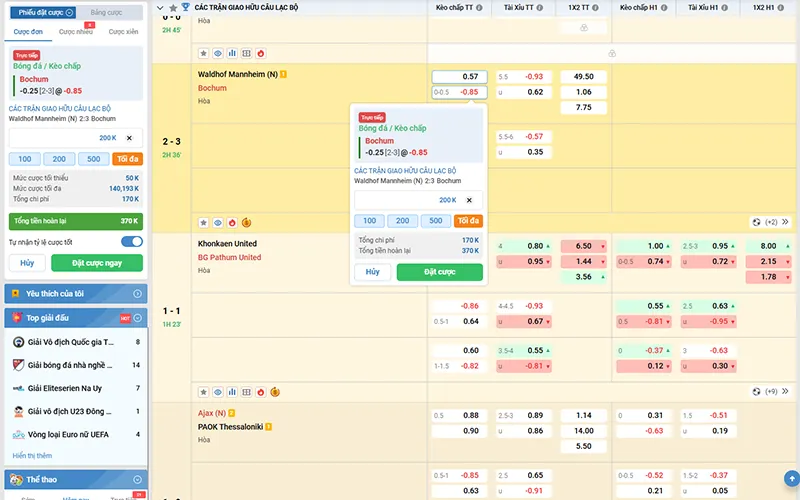Toggle automatic best odds acceptance switch
The height and width of the screenshot is (500, 800).
pyautogui.click(x=131, y=242)
